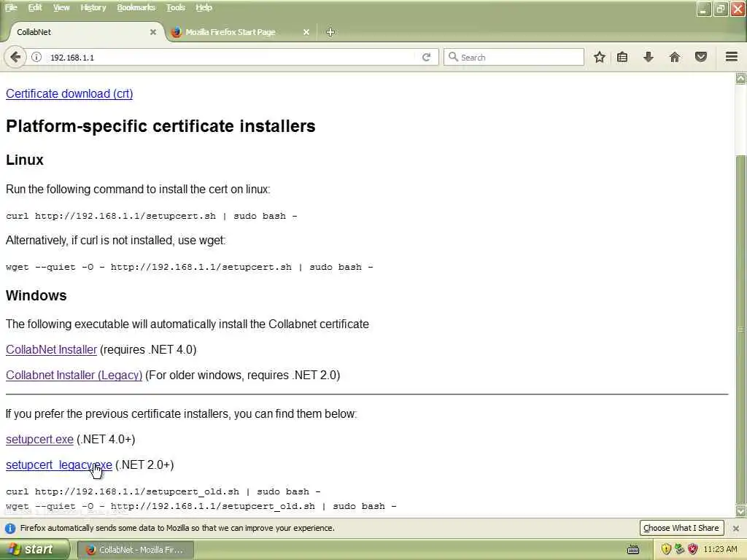The width and height of the screenshot is (747, 560).
Task: Open the View menu
Action: (61, 7)
